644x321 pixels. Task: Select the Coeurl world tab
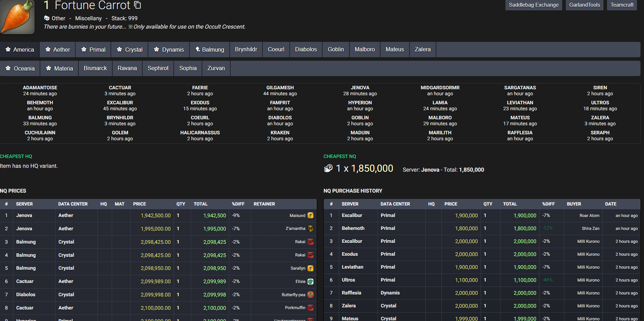coord(276,50)
